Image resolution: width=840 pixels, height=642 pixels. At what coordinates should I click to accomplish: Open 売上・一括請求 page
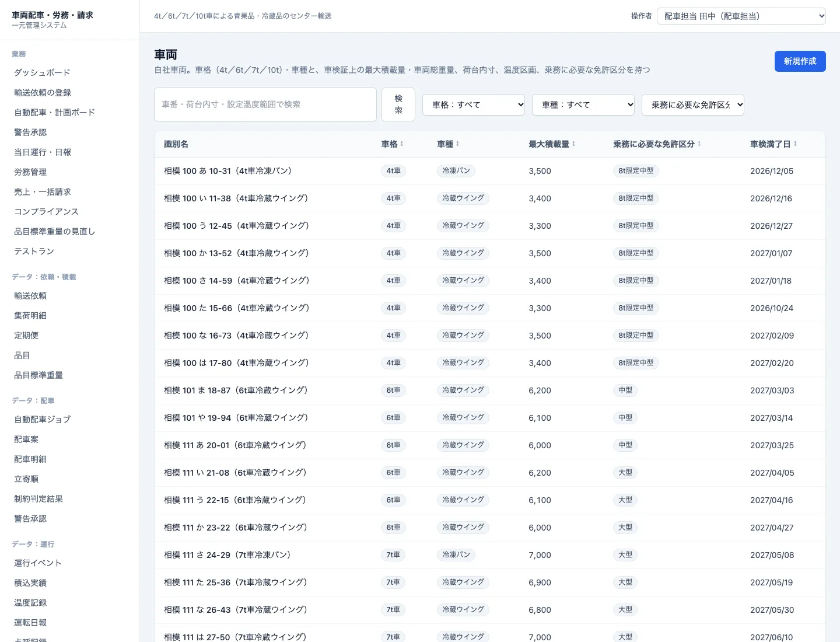43,192
